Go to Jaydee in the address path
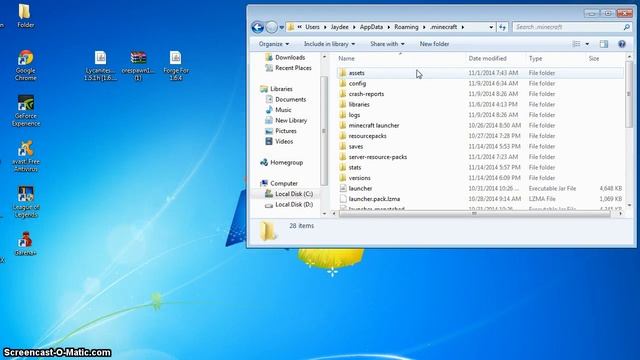Viewport: 640px width, 360px height. [340, 27]
